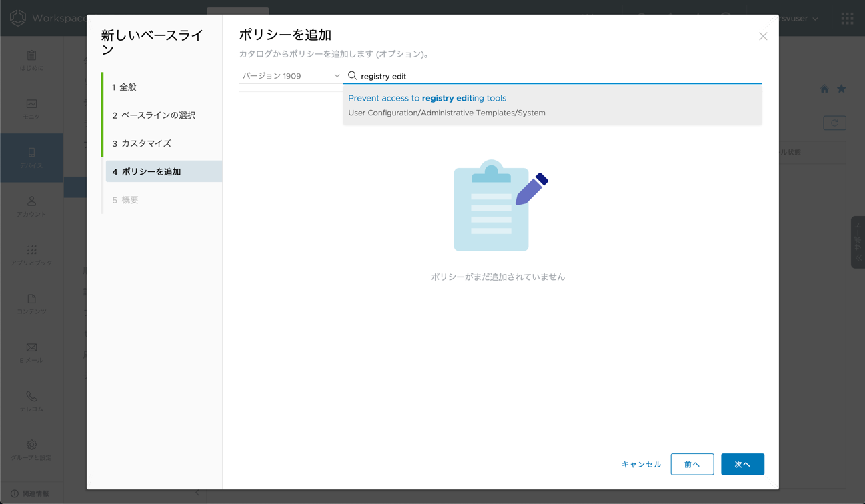Close the ポリシーを追加 dialog
Image resolution: width=865 pixels, height=504 pixels.
pyautogui.click(x=763, y=36)
